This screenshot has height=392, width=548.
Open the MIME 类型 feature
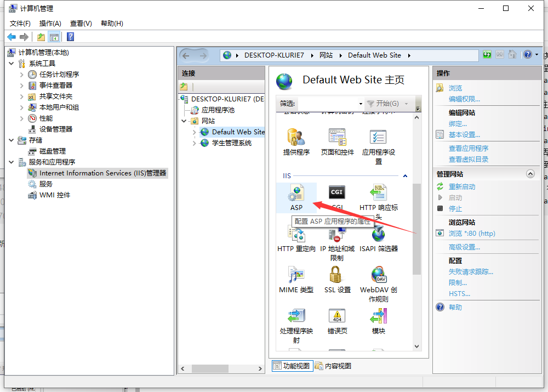click(296, 276)
